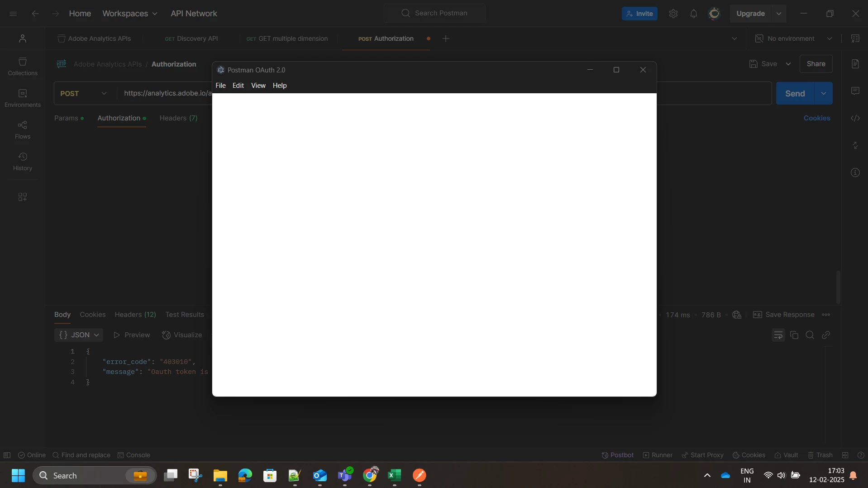Open the comments icon in right sidebar
The image size is (868, 488).
(x=855, y=91)
